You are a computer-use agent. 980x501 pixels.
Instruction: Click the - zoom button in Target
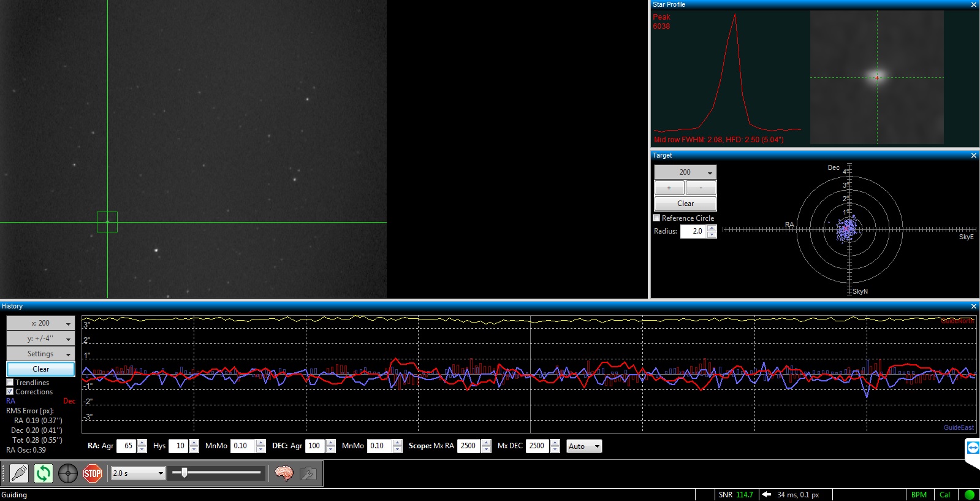coord(701,188)
